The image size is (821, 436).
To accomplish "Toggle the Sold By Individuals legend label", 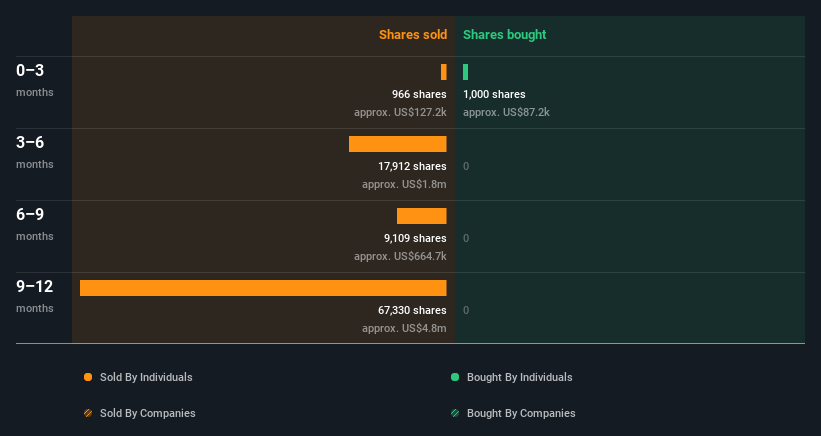I will point(146,377).
